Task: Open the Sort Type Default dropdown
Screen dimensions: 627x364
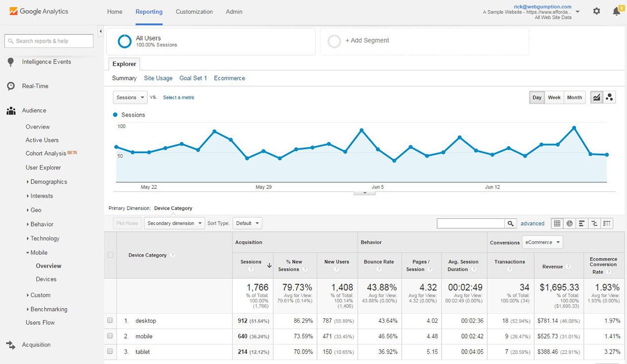Action: (x=247, y=223)
